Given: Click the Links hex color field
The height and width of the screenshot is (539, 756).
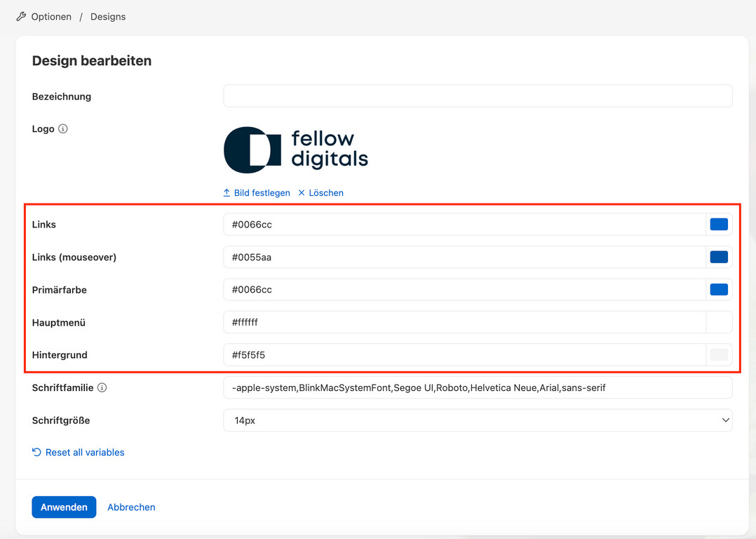Looking at the screenshot, I should pyautogui.click(x=463, y=225).
